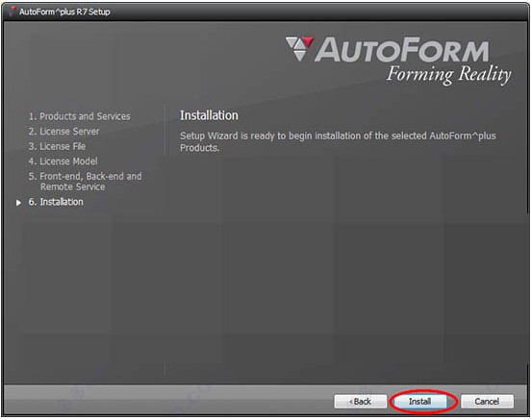Click the highlighted 6. Installation step
Viewport: 532px width, 420px height.
(x=56, y=202)
